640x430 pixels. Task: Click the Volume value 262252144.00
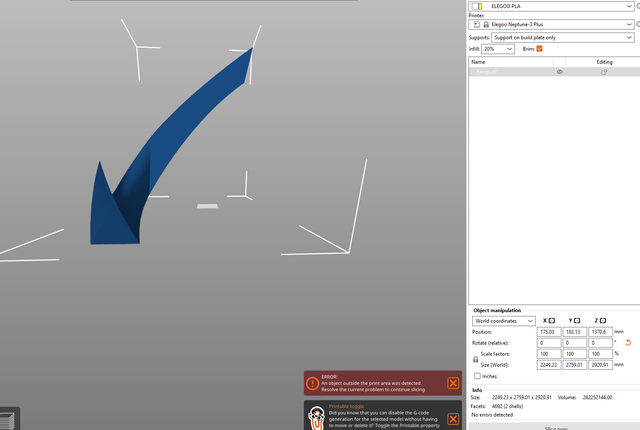[597, 397]
